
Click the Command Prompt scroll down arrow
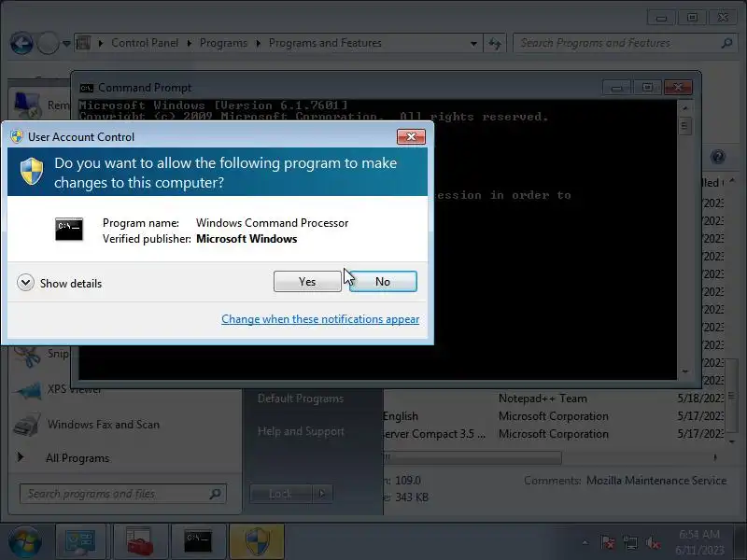(x=684, y=371)
